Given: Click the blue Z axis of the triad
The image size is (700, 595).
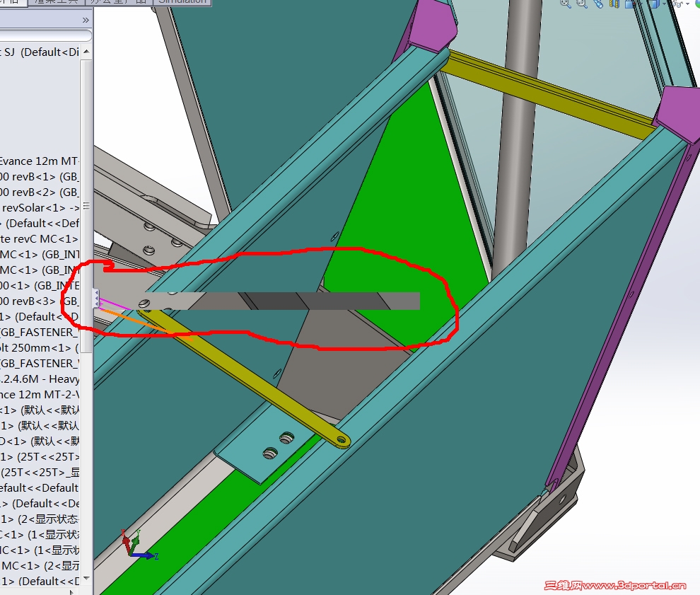Looking at the screenshot, I should (145, 555).
